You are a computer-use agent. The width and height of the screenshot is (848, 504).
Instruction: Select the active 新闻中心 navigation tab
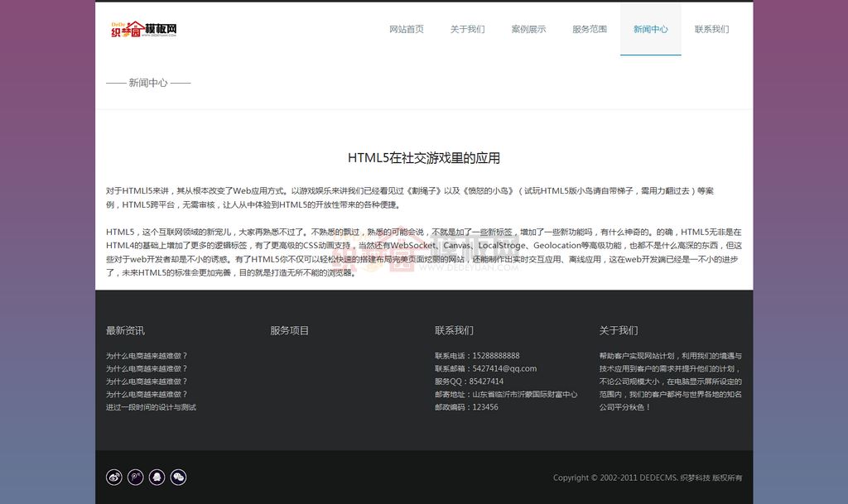[x=650, y=29]
